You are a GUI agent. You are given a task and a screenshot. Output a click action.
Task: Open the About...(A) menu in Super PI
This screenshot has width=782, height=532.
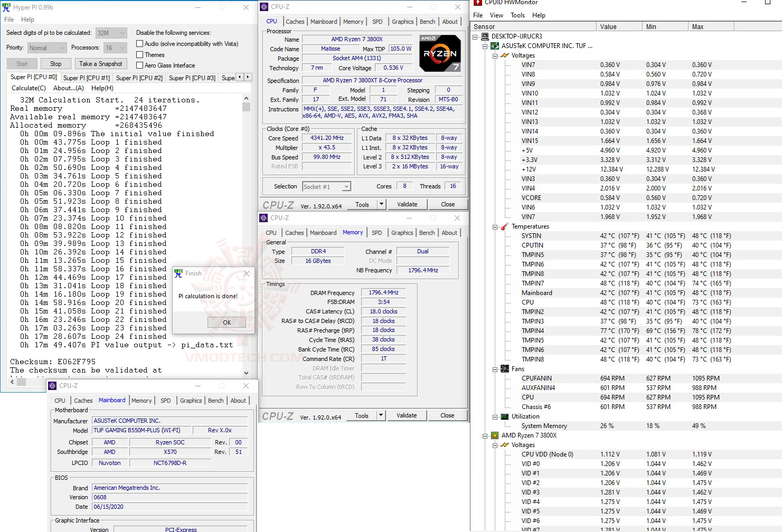(x=69, y=88)
